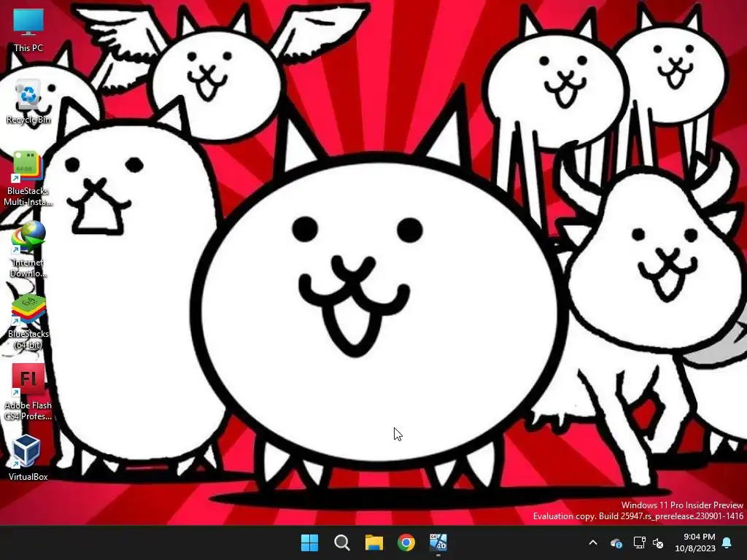Open notifications via the bell icon

[727, 542]
